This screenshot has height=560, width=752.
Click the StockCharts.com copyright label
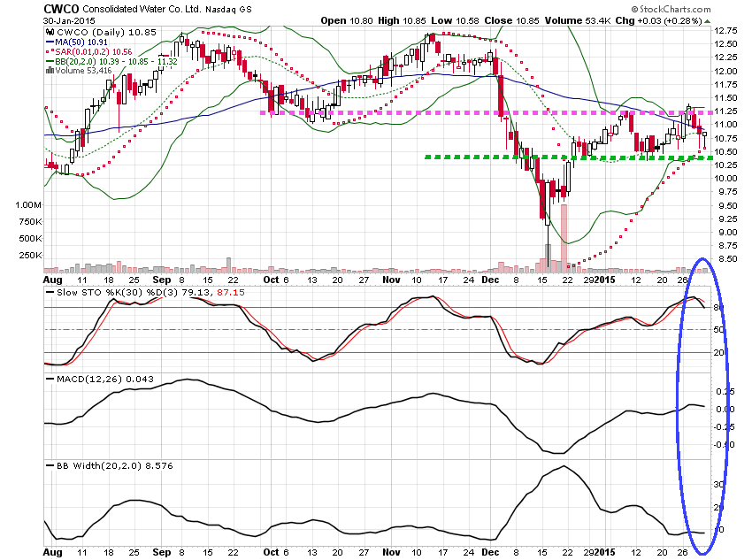click(671, 9)
